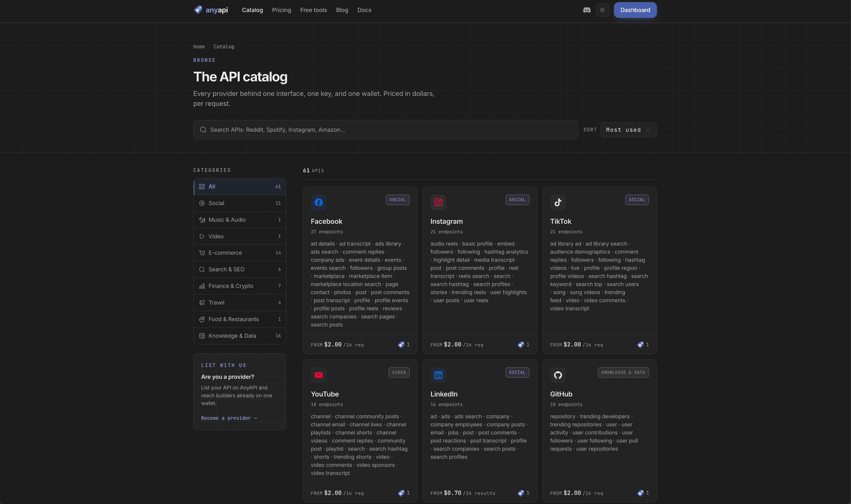
Task: Click the '61 APIS' count label
Action: click(313, 171)
